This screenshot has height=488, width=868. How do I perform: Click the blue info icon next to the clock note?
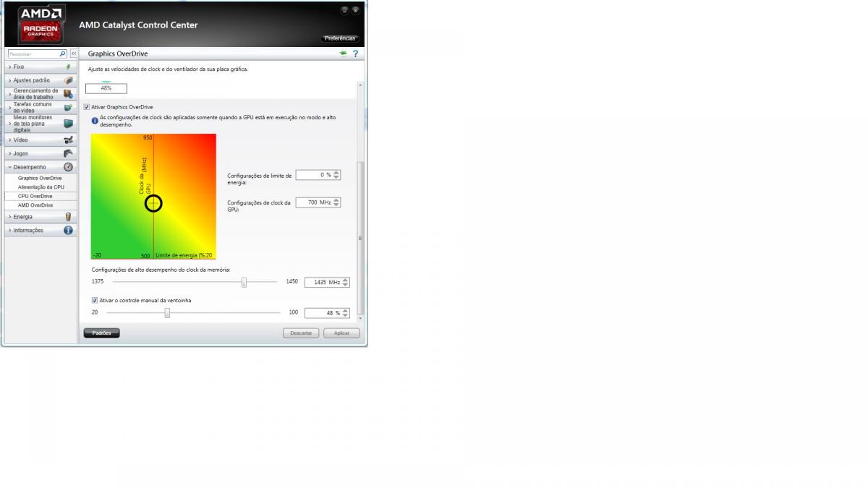pyautogui.click(x=95, y=120)
